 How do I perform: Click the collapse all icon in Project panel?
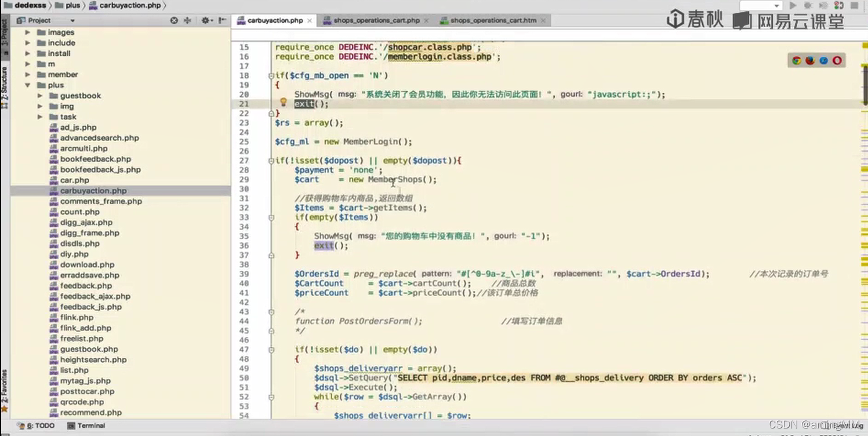pyautogui.click(x=187, y=20)
